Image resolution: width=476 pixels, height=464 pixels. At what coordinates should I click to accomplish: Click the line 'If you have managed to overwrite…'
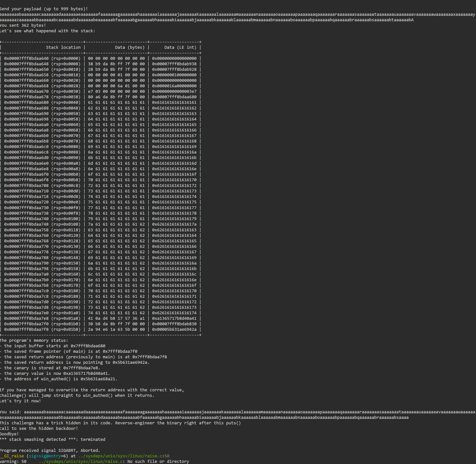(x=92, y=390)
